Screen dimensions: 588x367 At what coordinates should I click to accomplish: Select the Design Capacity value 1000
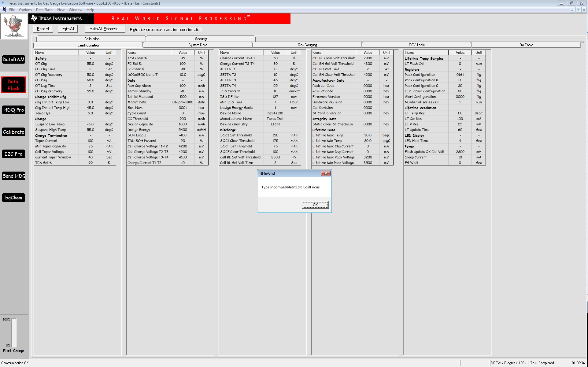click(183, 124)
